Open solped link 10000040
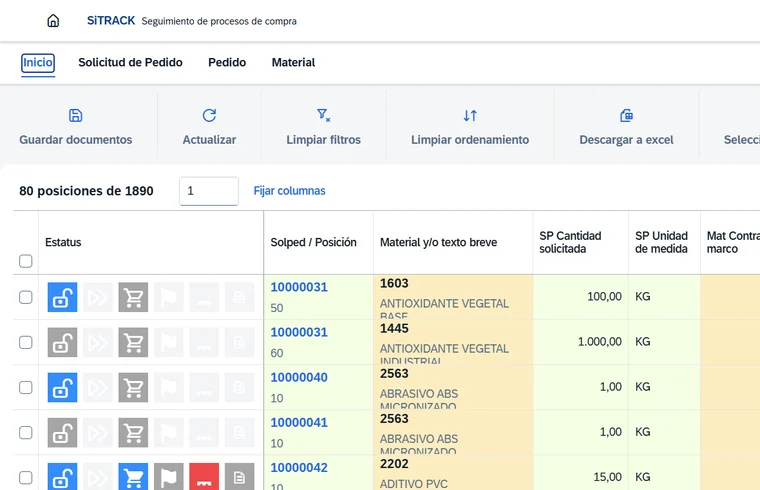The height and width of the screenshot is (490, 760). pos(299,377)
